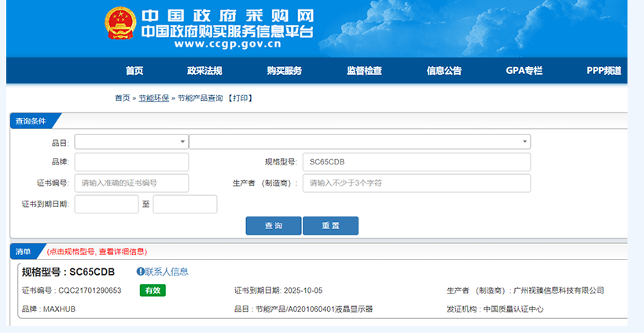Click the certificate expiry start date field
The width and height of the screenshot is (644, 333).
[x=106, y=205]
